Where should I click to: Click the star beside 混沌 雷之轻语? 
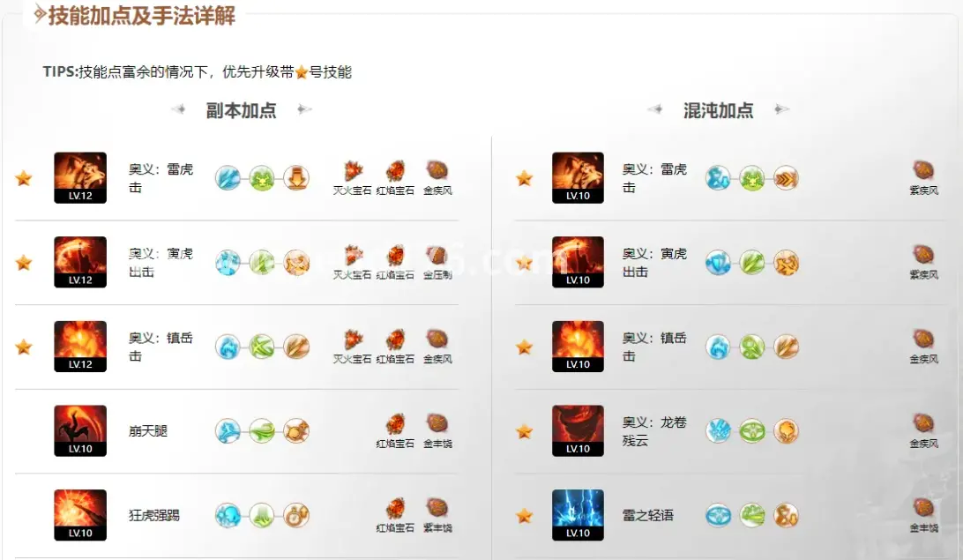point(524,515)
